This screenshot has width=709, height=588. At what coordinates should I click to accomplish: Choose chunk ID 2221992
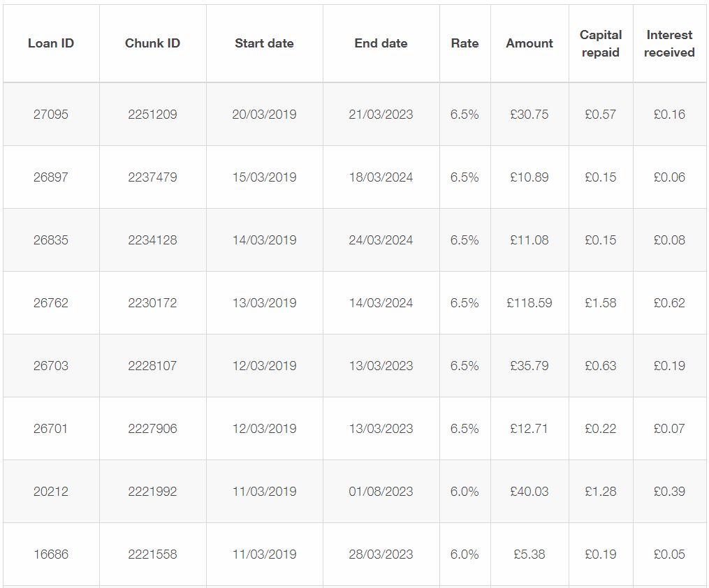(x=152, y=492)
